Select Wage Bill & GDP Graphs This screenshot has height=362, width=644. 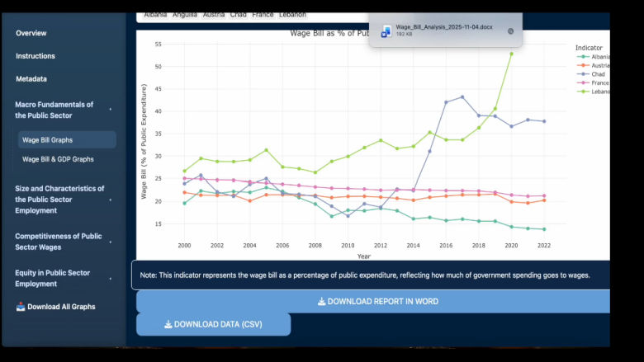58,159
